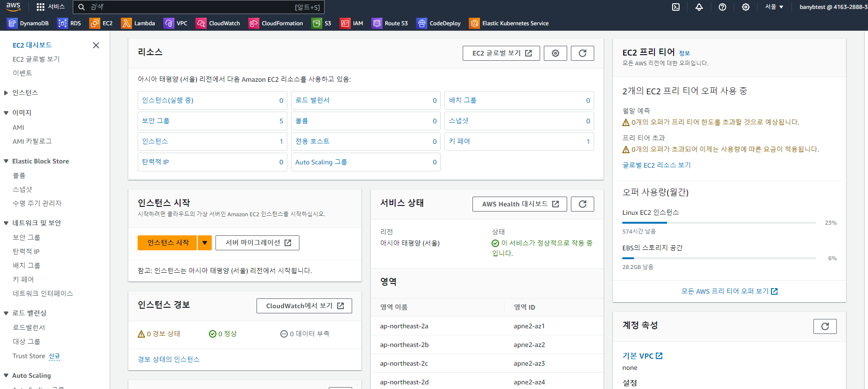
Task: Collapse the 이미지 sidebar section
Action: coord(6,113)
